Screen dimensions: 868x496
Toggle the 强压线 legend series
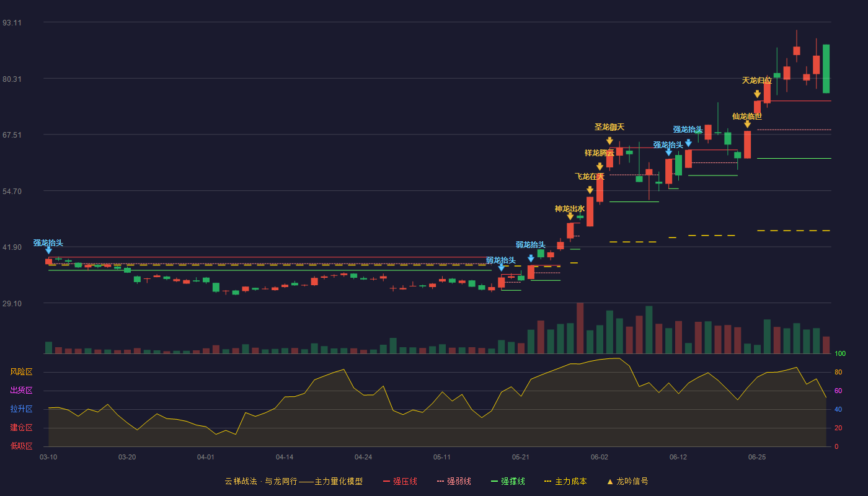(x=400, y=481)
